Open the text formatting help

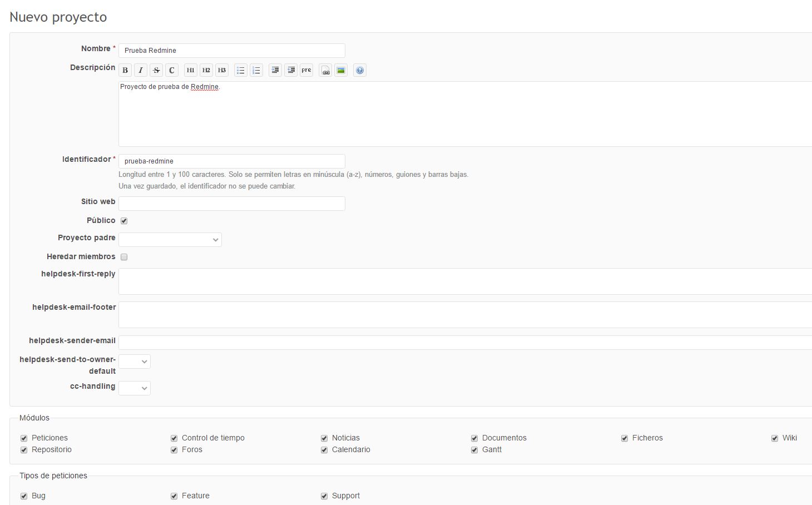coord(360,70)
